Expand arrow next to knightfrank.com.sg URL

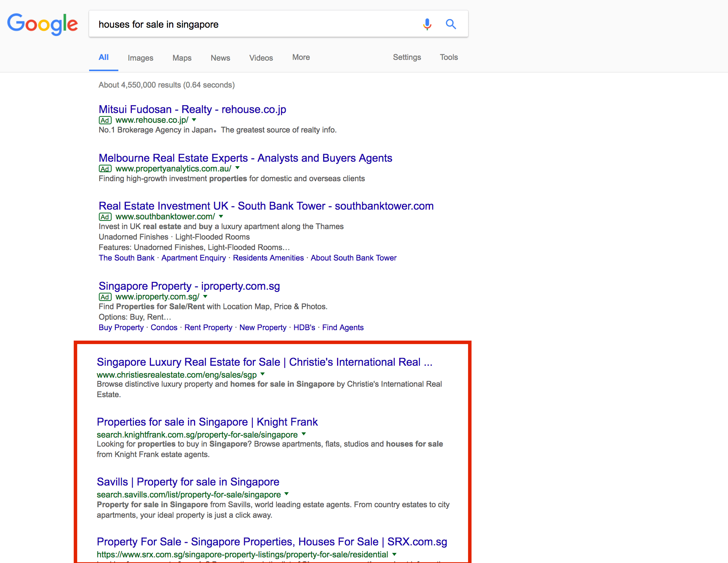tap(304, 434)
